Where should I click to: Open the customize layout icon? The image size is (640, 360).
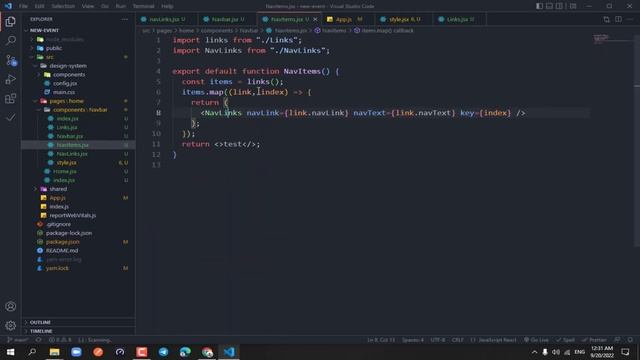tap(573, 6)
